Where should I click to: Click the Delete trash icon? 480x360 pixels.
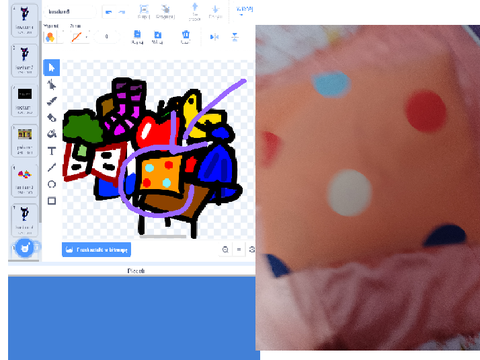[x=186, y=37]
